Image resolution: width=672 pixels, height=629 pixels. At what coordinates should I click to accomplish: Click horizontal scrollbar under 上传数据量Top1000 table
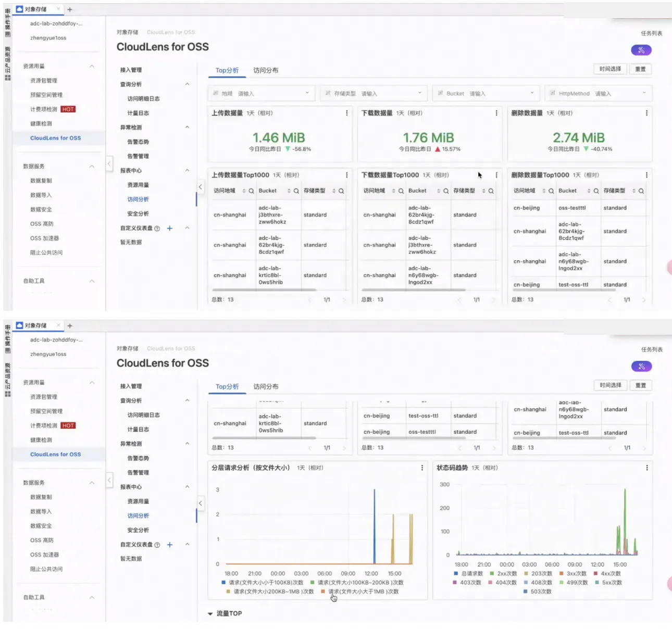click(x=264, y=290)
